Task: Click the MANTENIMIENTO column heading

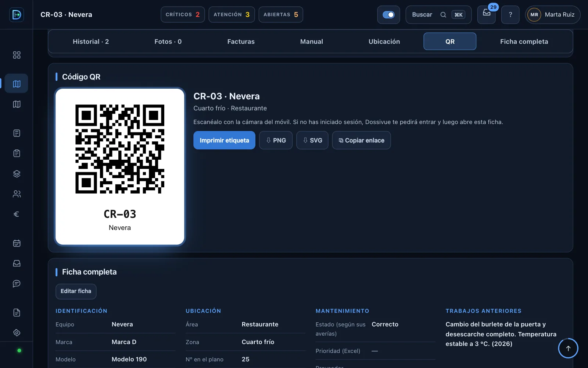Action: (342, 311)
